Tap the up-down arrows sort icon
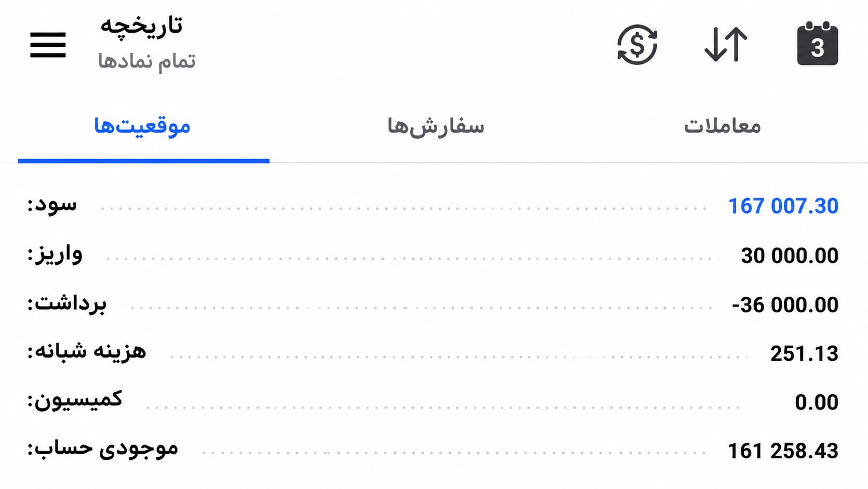Image resolution: width=868 pixels, height=489 pixels. click(x=726, y=45)
